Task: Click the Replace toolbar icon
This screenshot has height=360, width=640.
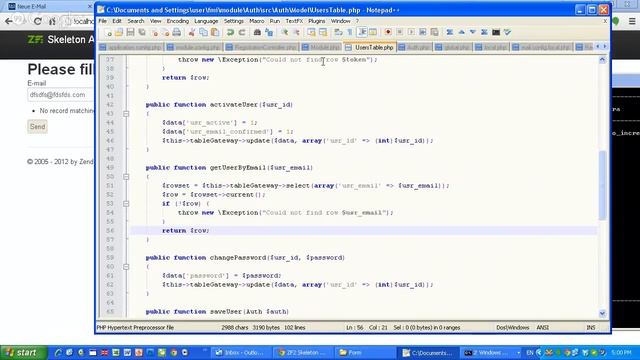Action: pos(269,32)
